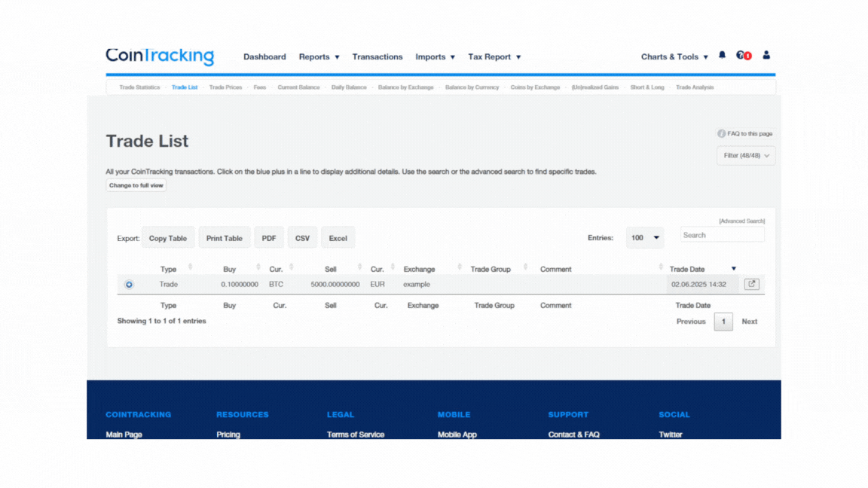The image size is (868, 488).
Task: Open Balance by Exchange tab
Action: 406,87
